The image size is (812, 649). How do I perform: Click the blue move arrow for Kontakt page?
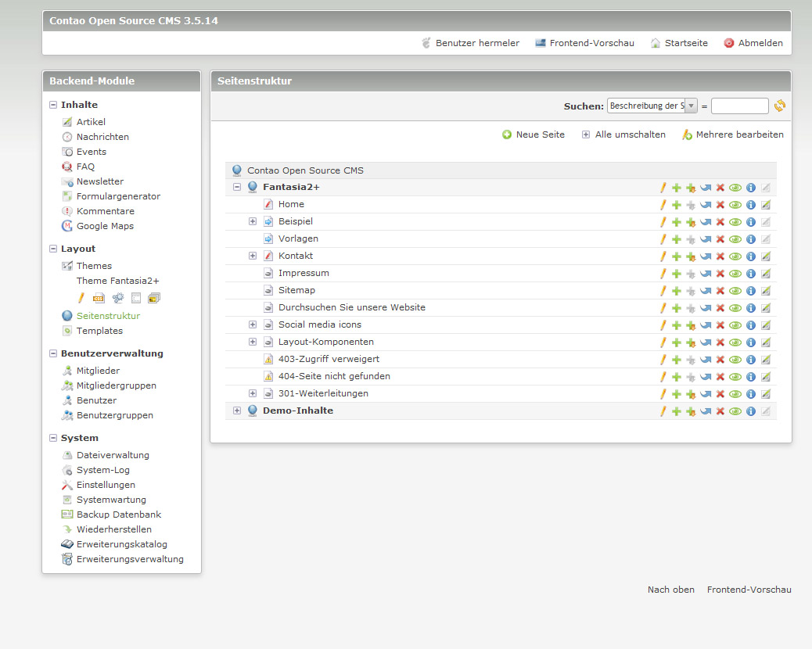pyautogui.click(x=706, y=256)
